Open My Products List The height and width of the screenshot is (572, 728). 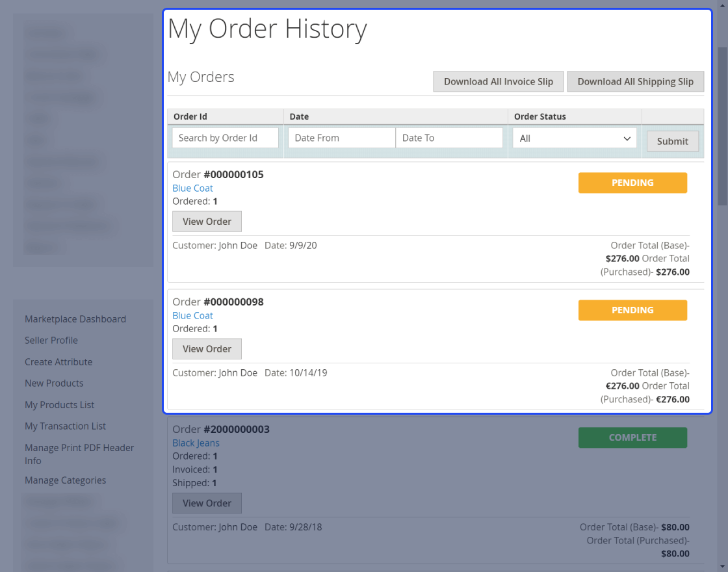[59, 405]
